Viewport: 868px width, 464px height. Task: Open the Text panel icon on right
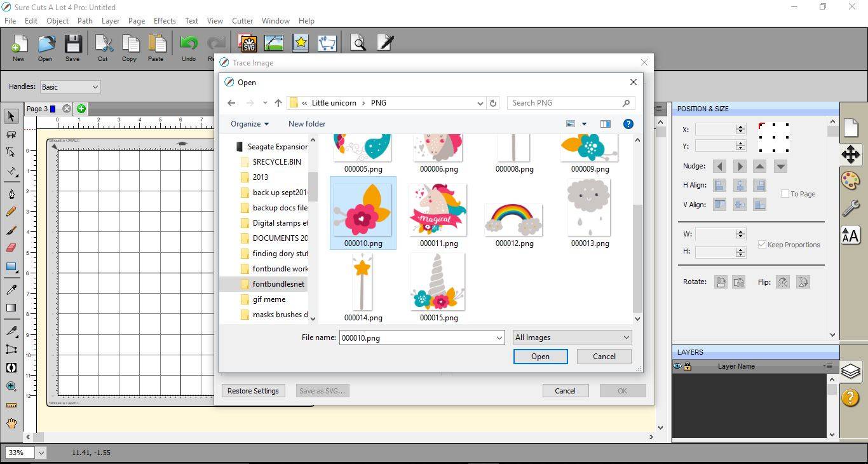pyautogui.click(x=850, y=236)
